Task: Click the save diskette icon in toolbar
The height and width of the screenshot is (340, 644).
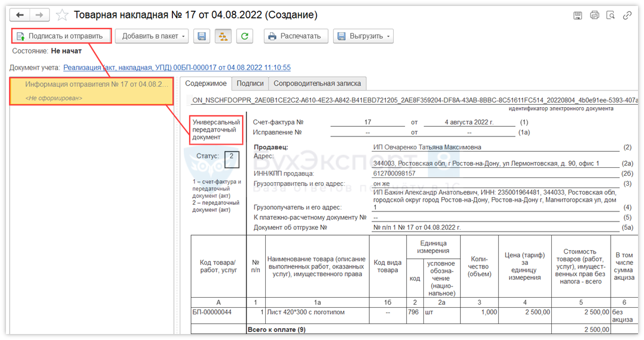Action: 202,36
